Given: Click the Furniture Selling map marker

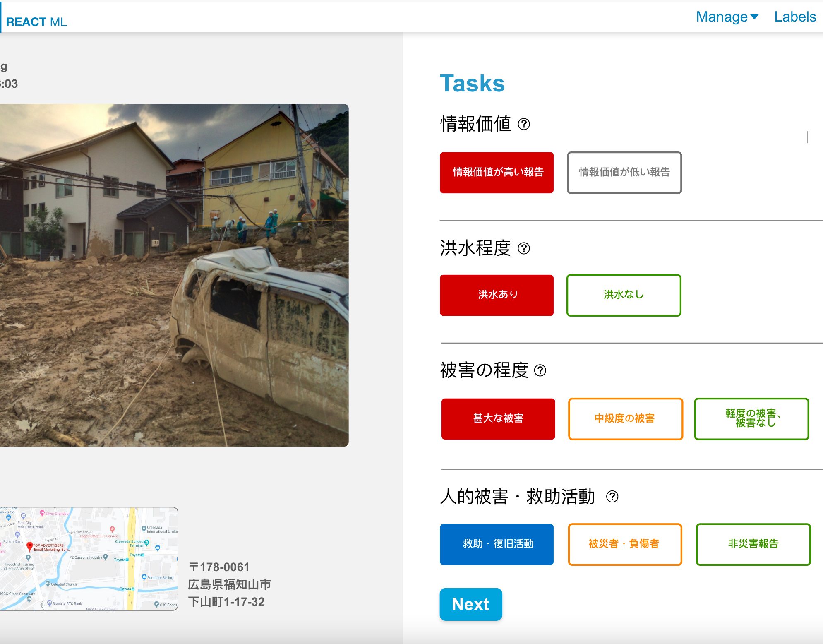Looking at the screenshot, I should (144, 577).
